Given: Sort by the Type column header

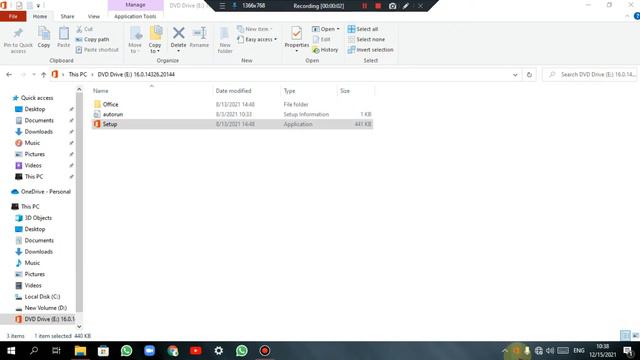Looking at the screenshot, I should pos(289,91).
